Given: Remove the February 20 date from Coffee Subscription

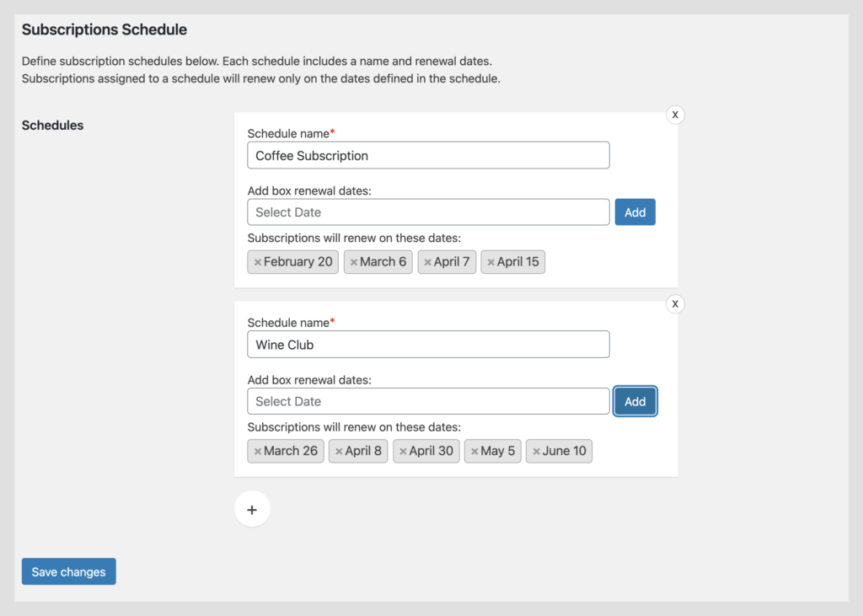Looking at the screenshot, I should 256,262.
